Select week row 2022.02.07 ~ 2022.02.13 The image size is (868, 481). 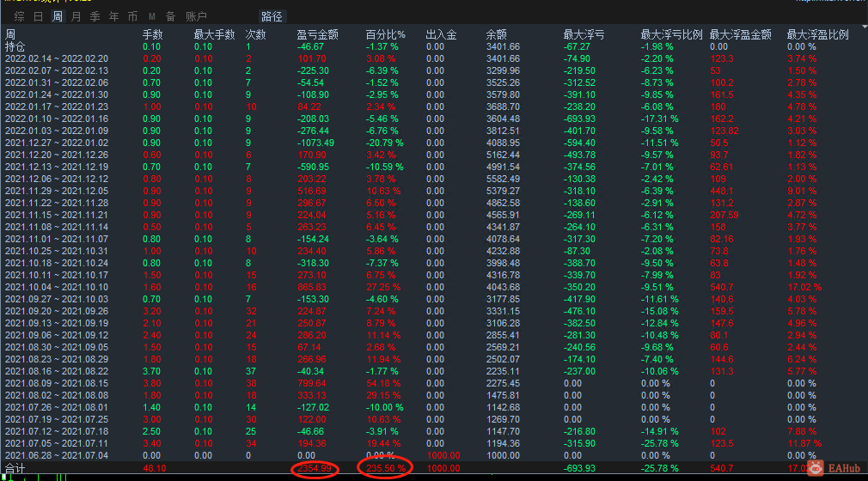click(x=434, y=70)
